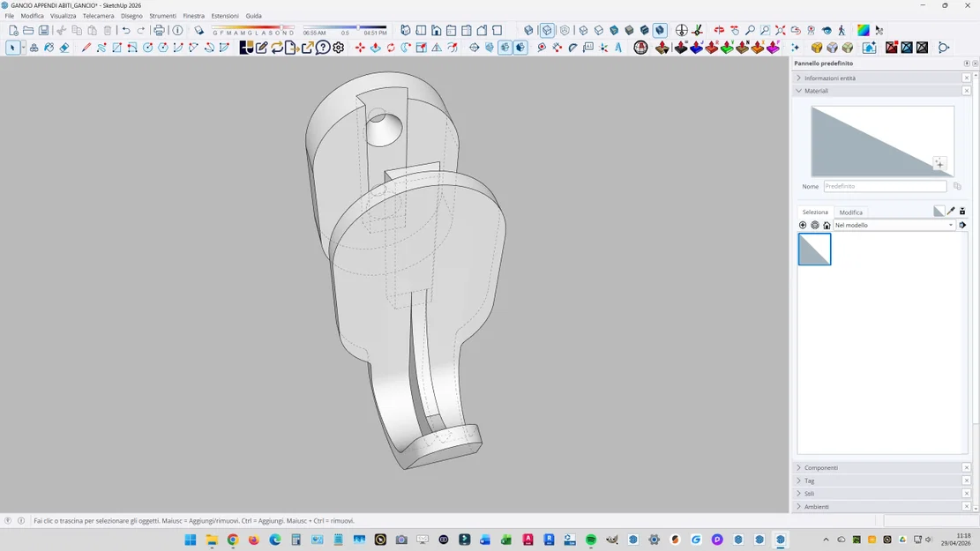
Task: Switch to Modifica tab in Materiali
Action: [x=850, y=212]
